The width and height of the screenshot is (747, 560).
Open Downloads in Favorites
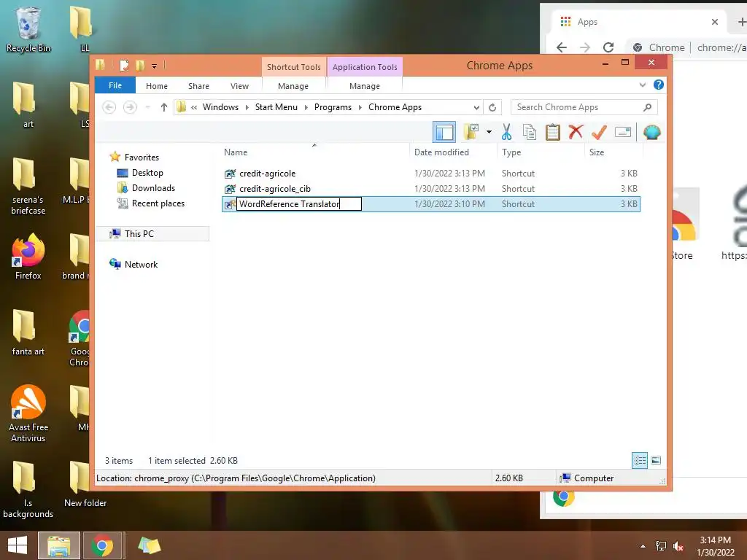153,188
